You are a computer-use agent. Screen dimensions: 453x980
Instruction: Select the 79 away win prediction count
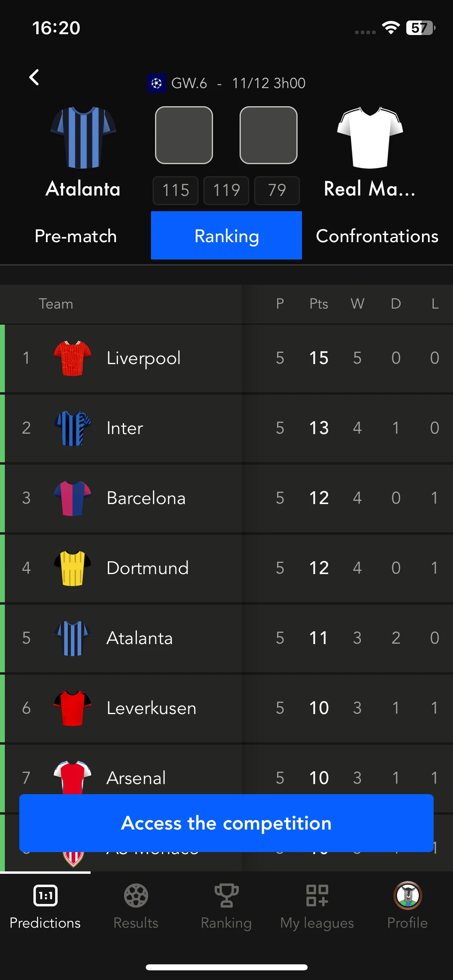277,190
